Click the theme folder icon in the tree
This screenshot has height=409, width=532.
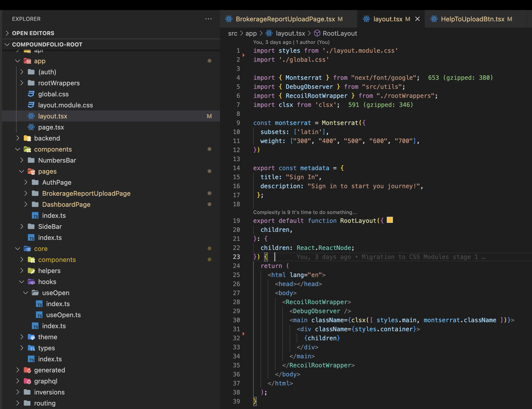[31, 337]
